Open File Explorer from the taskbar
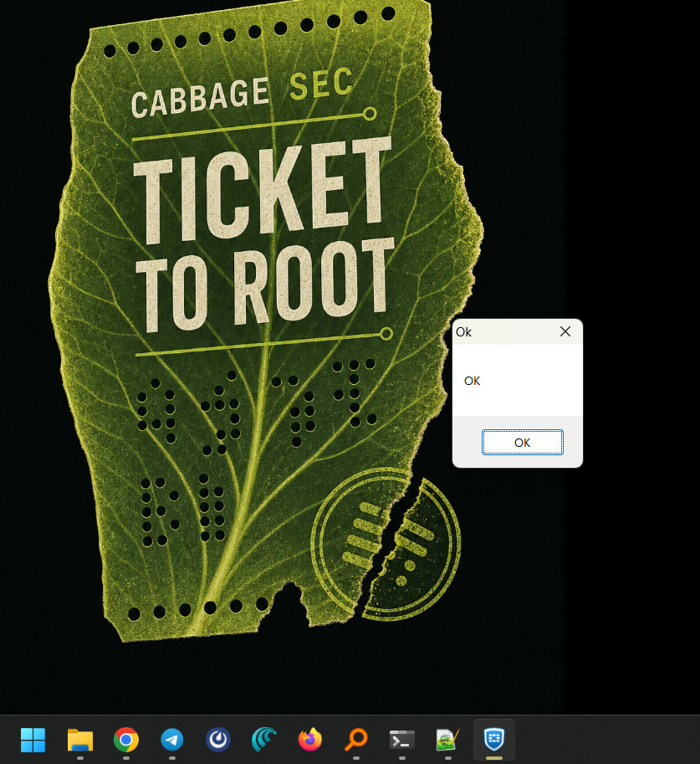 pyautogui.click(x=80, y=740)
